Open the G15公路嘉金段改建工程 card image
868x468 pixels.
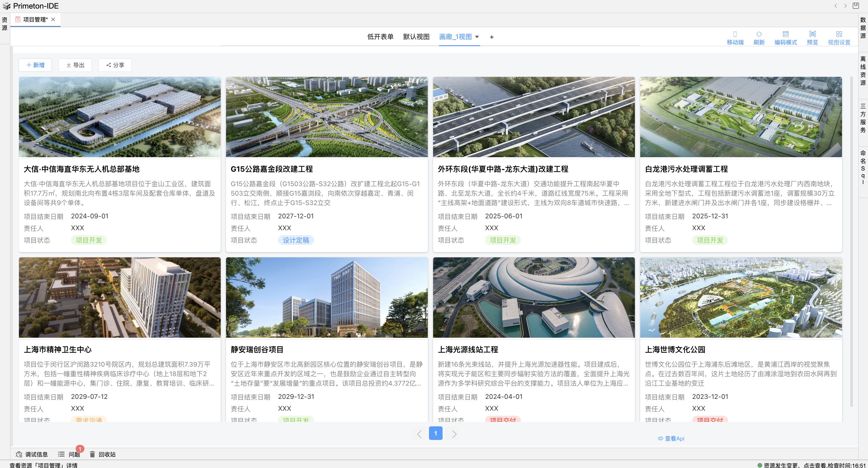point(326,117)
